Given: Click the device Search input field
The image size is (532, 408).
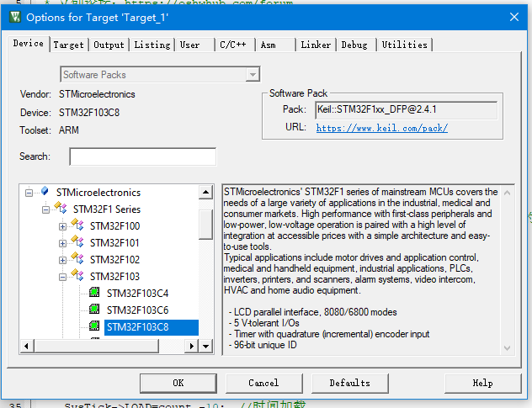Looking at the screenshot, I should click(x=143, y=156).
